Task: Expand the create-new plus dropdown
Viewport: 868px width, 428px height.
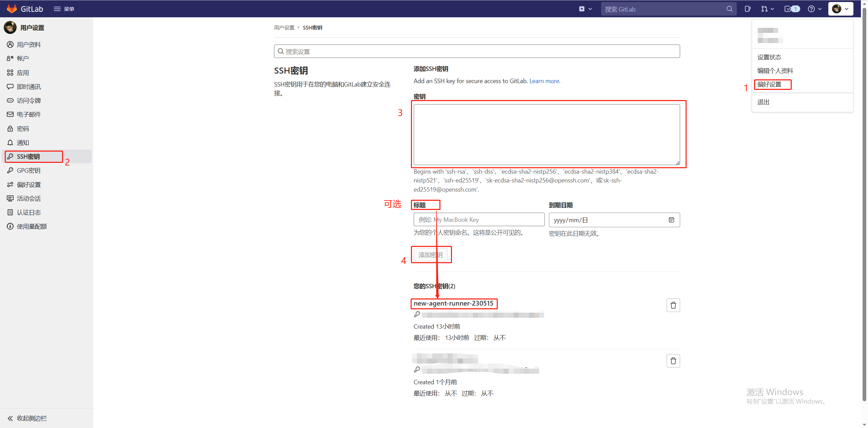Action: point(585,9)
